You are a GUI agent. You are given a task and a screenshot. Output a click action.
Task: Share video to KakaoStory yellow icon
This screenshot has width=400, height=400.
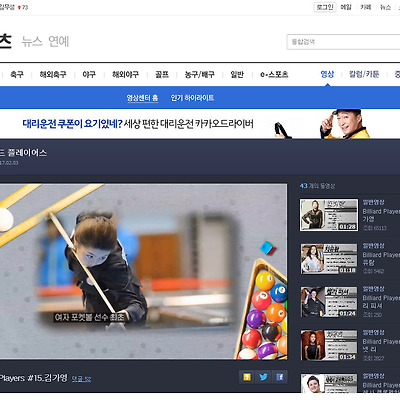tap(247, 377)
